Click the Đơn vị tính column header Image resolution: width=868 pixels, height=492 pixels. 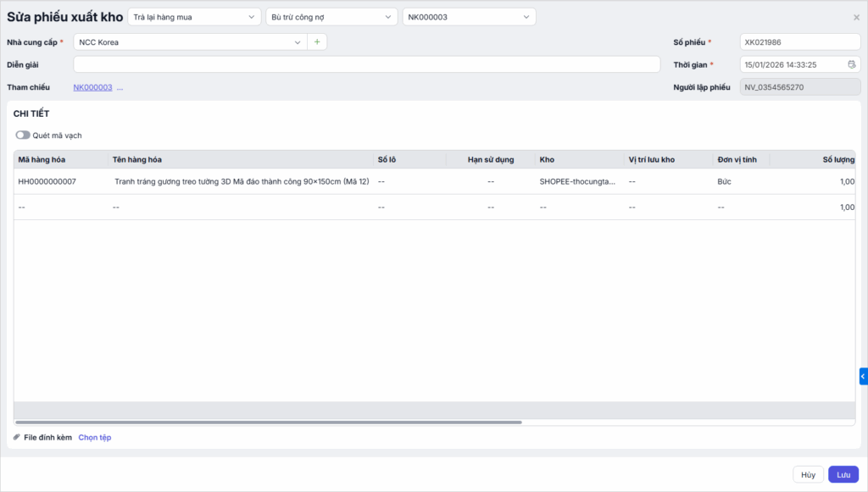tap(741, 160)
